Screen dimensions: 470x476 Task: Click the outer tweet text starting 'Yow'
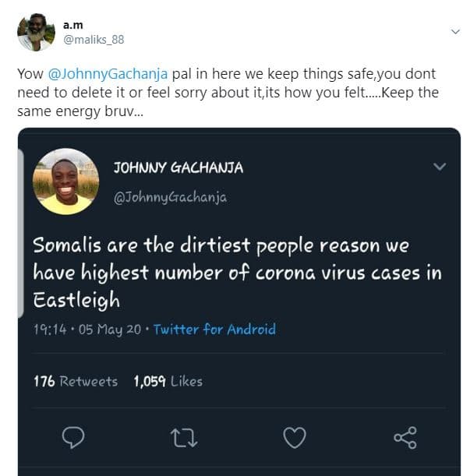click(226, 92)
